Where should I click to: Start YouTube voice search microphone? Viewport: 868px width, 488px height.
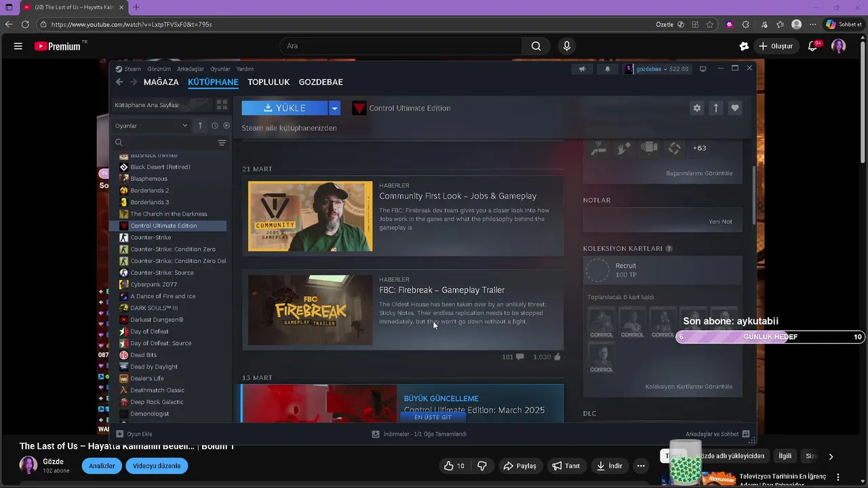click(567, 46)
